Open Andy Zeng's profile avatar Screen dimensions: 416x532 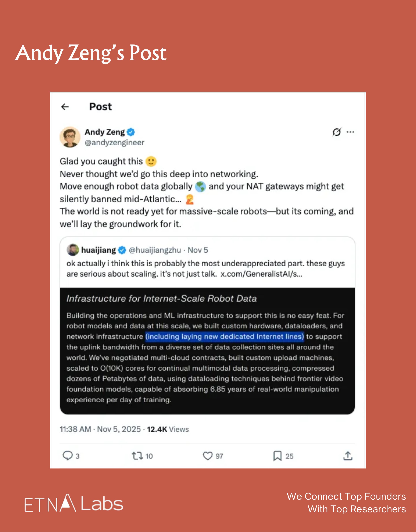tap(70, 137)
